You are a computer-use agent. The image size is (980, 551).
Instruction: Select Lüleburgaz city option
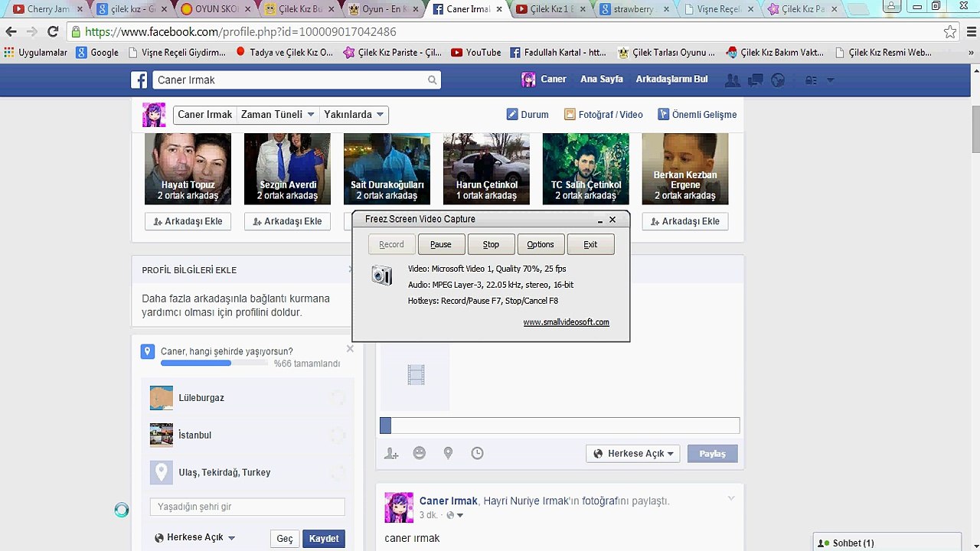pos(247,398)
